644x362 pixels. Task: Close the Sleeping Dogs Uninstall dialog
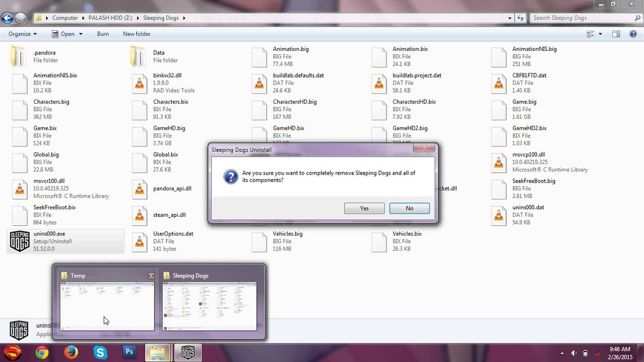click(424, 148)
